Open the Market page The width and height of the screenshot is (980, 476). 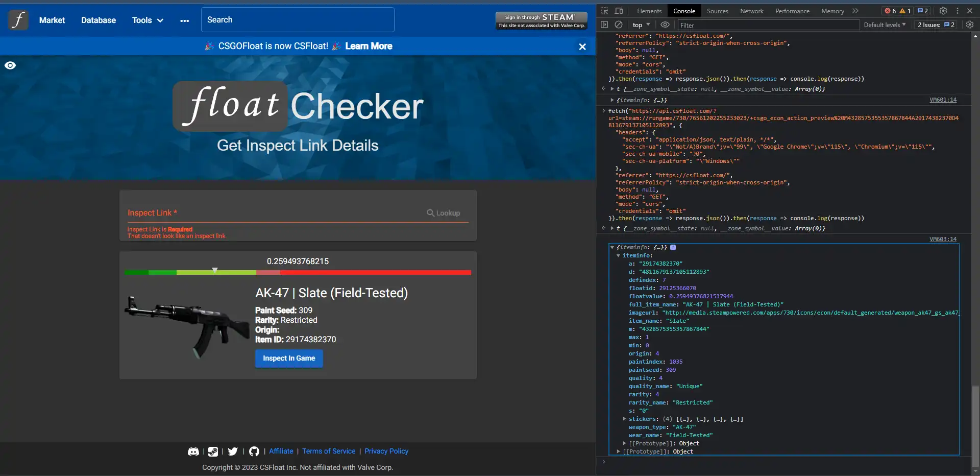[x=52, y=20]
